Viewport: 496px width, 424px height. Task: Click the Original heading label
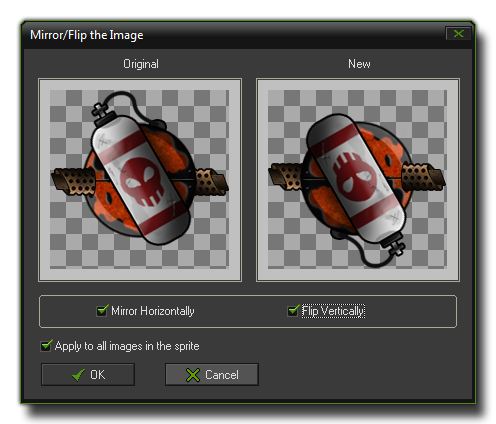point(141,64)
